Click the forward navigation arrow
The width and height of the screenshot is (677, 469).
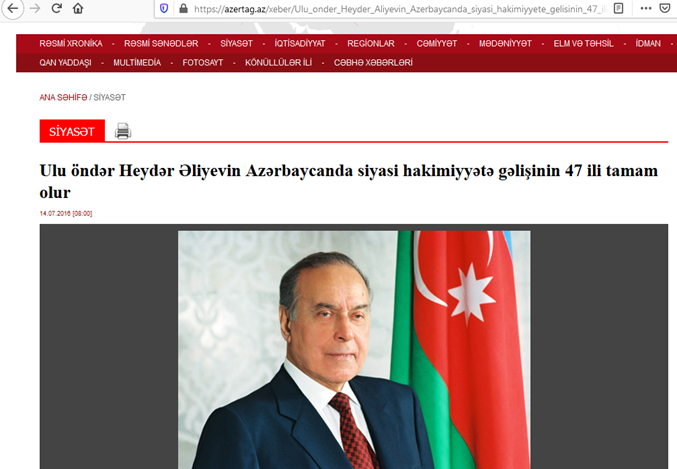pos(35,8)
